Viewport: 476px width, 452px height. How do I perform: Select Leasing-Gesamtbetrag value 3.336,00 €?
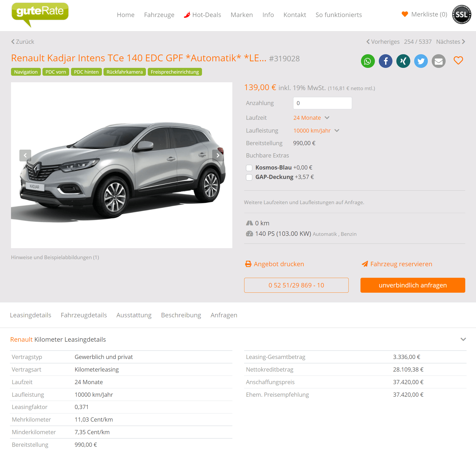click(x=407, y=357)
